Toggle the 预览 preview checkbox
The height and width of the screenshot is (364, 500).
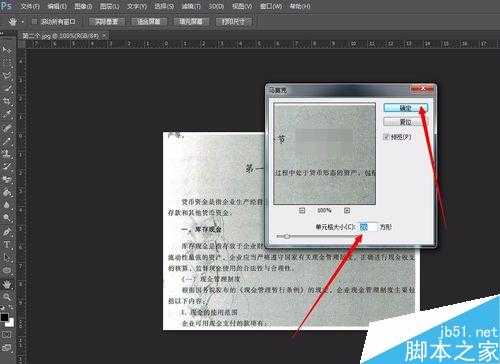pyautogui.click(x=386, y=137)
